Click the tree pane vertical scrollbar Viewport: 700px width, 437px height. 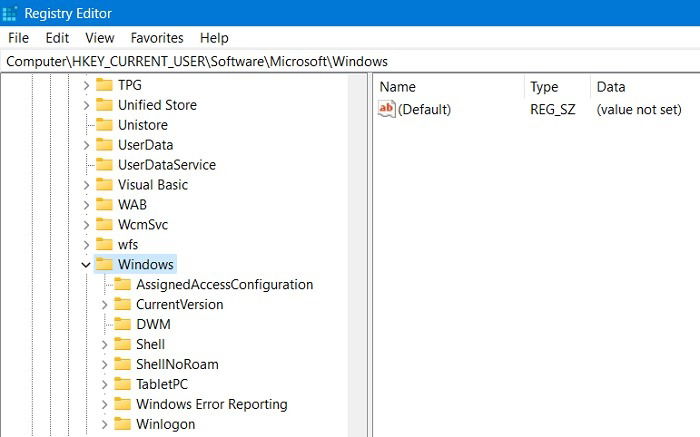[357, 255]
